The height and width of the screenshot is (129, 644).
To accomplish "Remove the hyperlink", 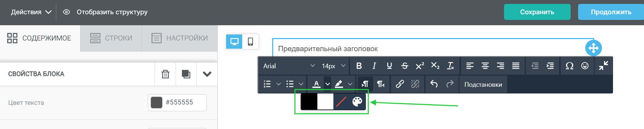I will [415, 84].
